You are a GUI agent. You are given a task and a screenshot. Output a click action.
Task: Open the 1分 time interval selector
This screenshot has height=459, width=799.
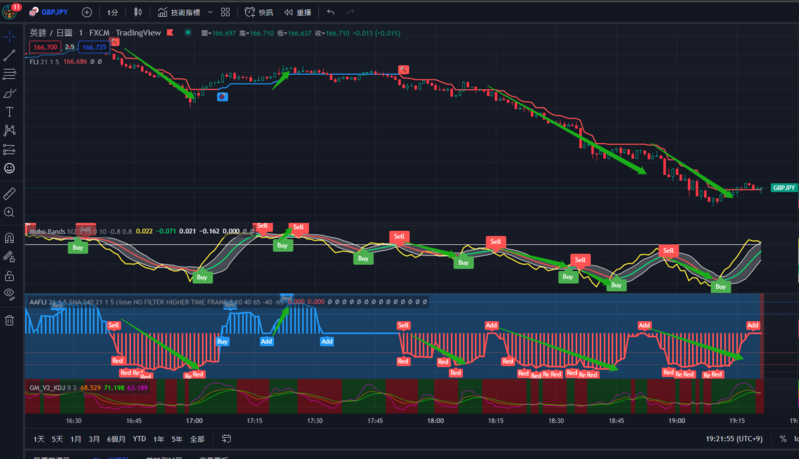pos(112,12)
